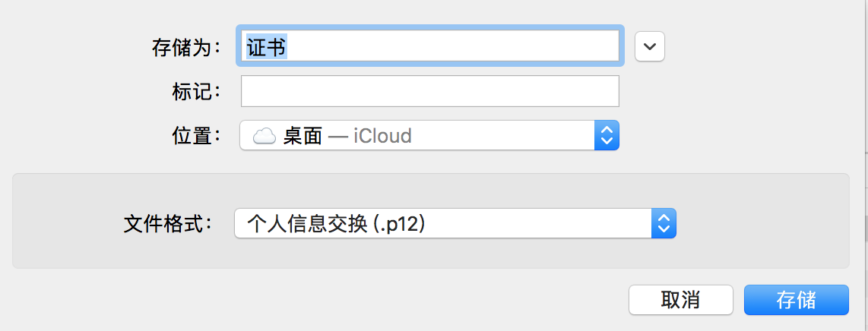Screen dimensions: 868x331
Task: Click the 文件格式 label
Action: point(168,224)
